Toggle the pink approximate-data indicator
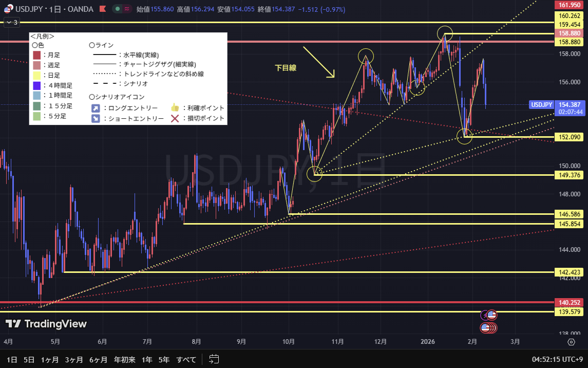The width and height of the screenshot is (588, 368). pos(127,9)
